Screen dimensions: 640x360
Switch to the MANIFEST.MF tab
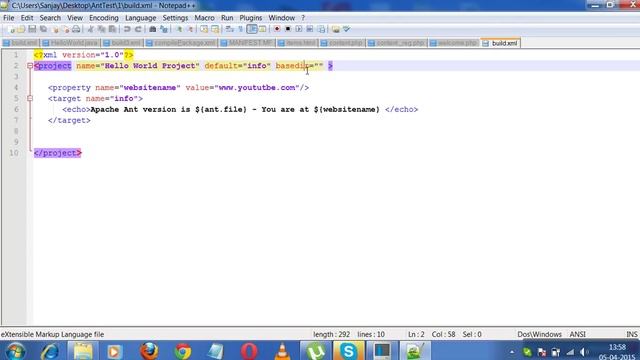click(x=247, y=43)
